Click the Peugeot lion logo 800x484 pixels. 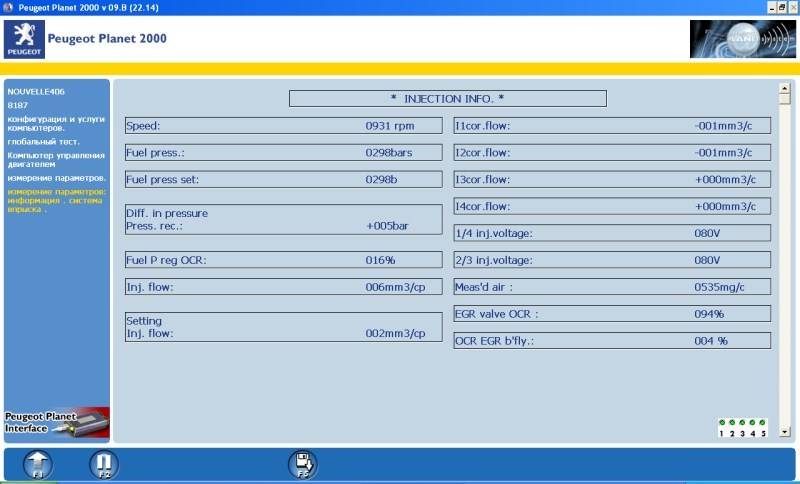tap(24, 39)
